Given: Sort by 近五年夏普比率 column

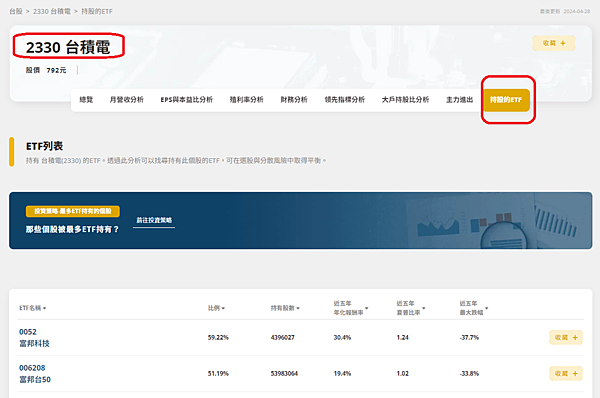Looking at the screenshot, I should [x=411, y=308].
